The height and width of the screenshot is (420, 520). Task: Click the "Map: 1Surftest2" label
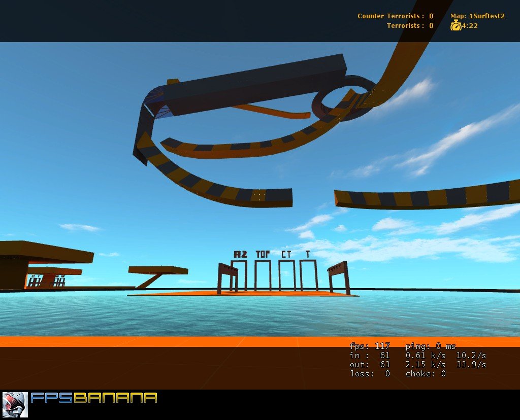click(477, 16)
